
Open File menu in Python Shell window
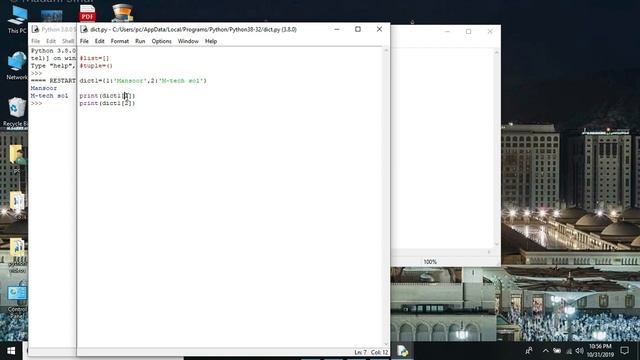pos(36,41)
